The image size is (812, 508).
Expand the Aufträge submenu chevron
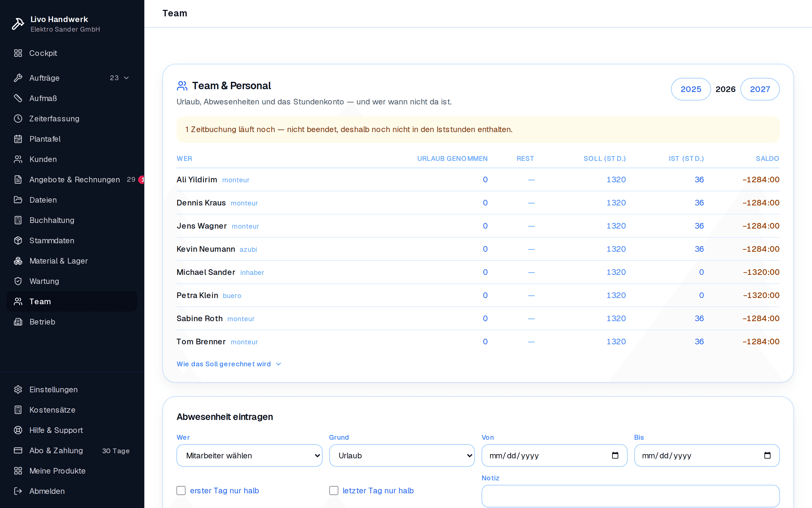[x=127, y=78]
